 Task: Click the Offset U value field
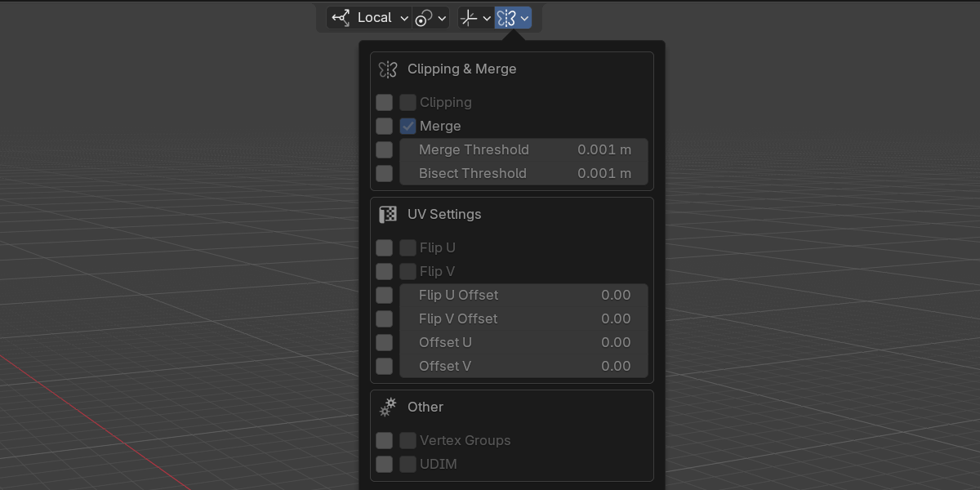pos(523,343)
